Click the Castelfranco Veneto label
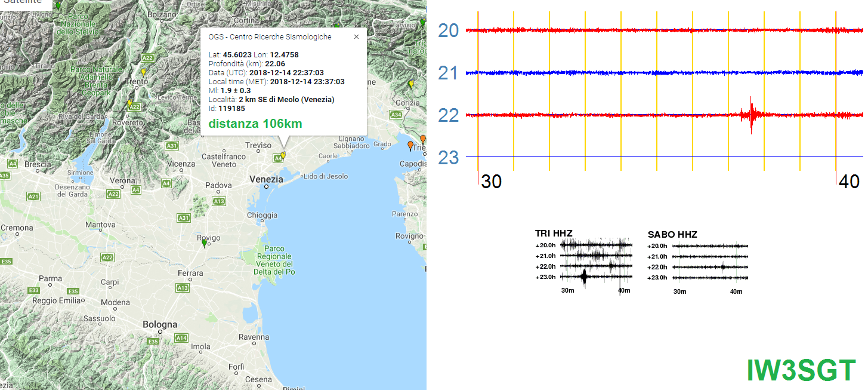 click(x=224, y=159)
